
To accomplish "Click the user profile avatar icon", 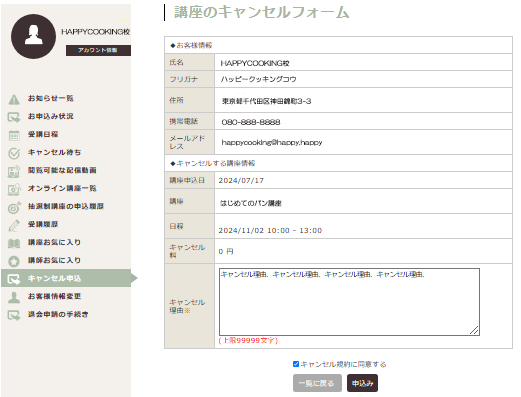I will 33,36.
